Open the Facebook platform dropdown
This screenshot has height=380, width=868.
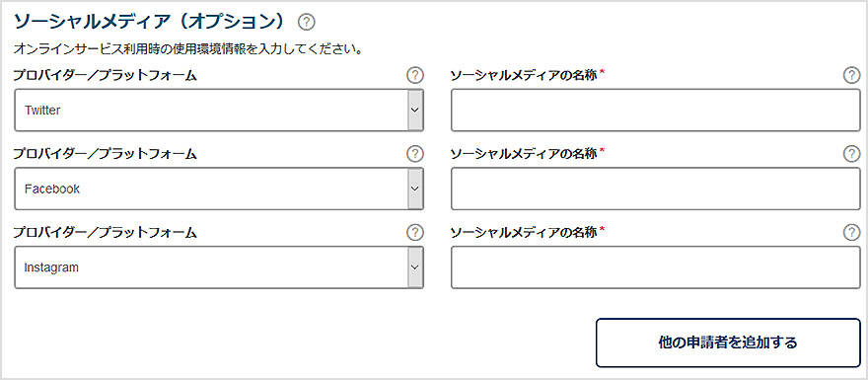219,189
